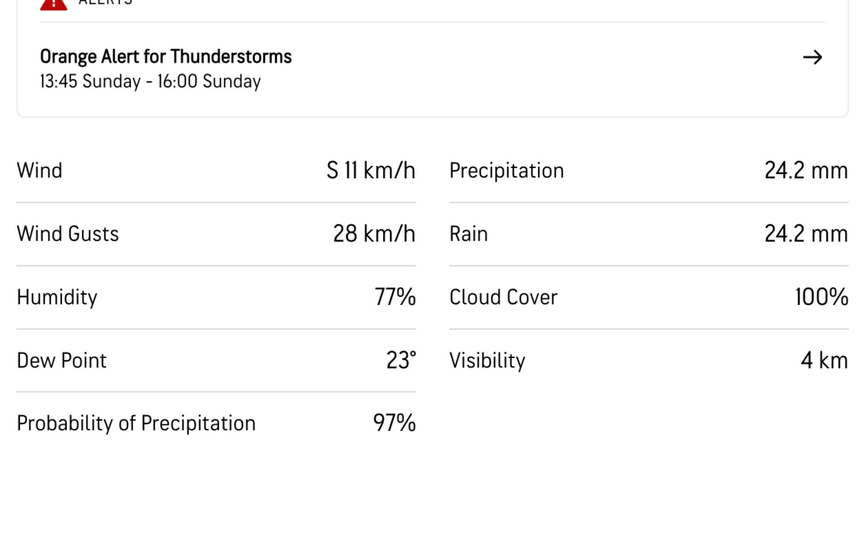Click the 23° dew point value
The width and height of the screenshot is (864, 540).
tap(401, 360)
